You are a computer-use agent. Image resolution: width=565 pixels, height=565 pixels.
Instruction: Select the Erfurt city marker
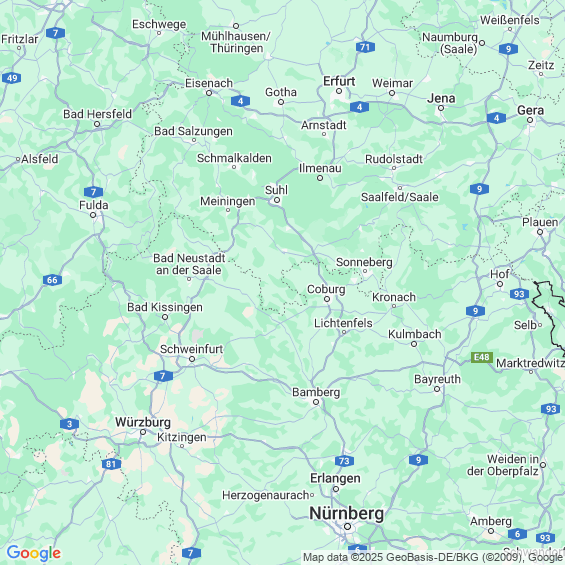[x=339, y=91]
